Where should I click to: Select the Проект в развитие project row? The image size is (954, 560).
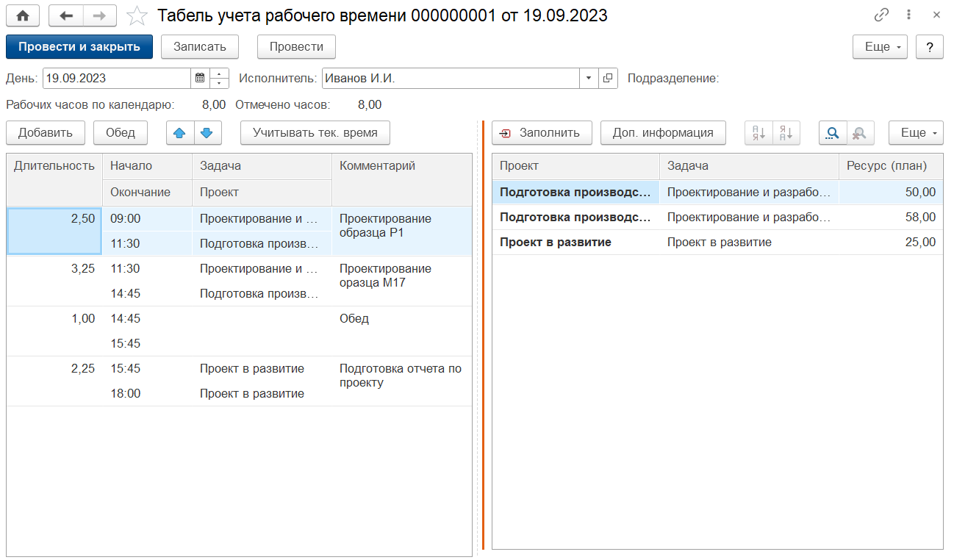pyautogui.click(x=556, y=243)
